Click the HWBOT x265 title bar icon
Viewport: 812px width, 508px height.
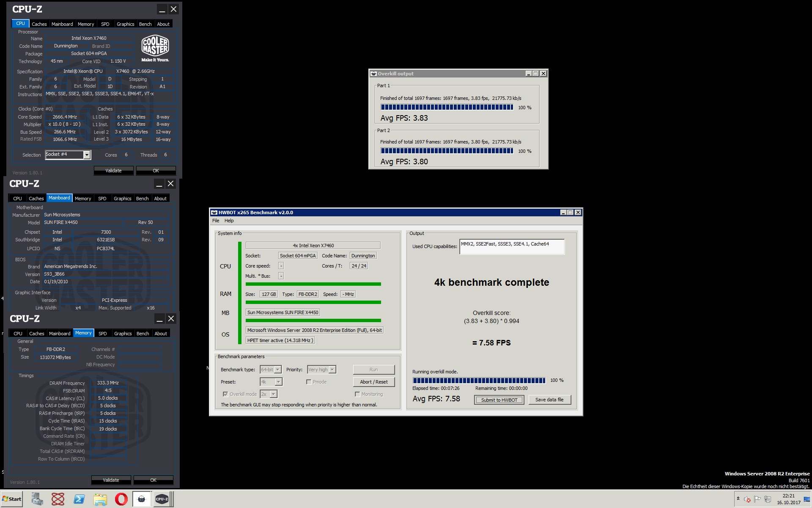[214, 213]
